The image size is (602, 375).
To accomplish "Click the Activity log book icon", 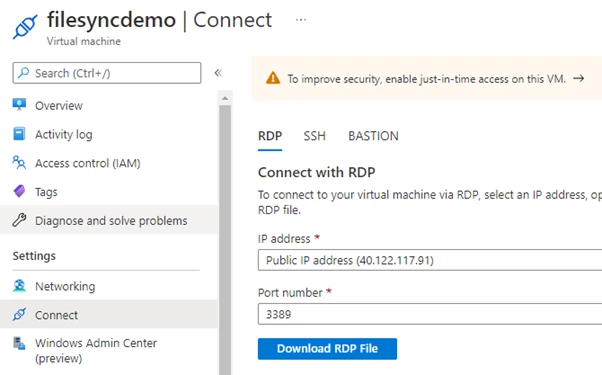I will coord(19,134).
